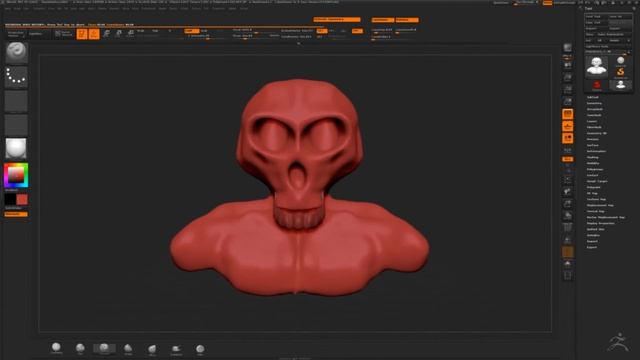This screenshot has height=360, width=640.
Task: Toggle Edit mode button
Action: pos(82,34)
